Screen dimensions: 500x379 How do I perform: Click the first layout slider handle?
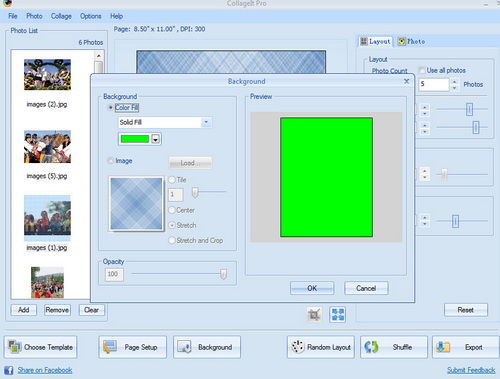coord(469,109)
